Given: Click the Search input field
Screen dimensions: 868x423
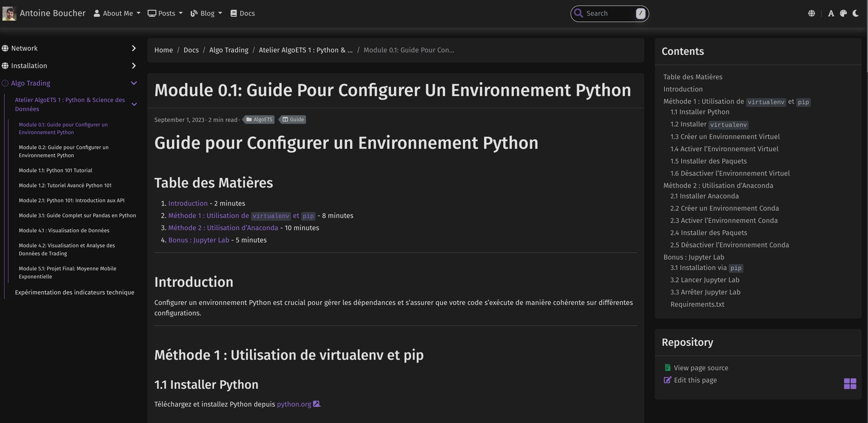Looking at the screenshot, I should point(607,13).
